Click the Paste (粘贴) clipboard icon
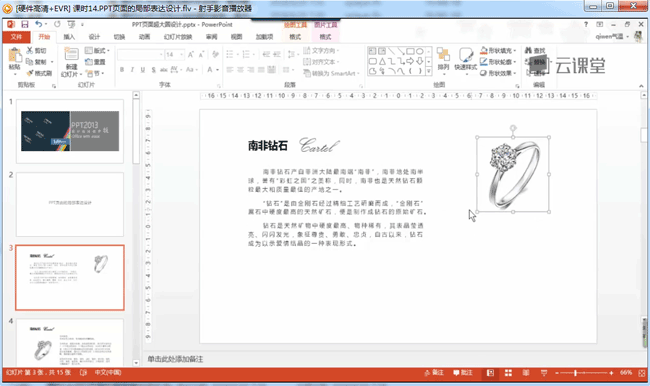The height and width of the screenshot is (386, 650). coord(15,56)
